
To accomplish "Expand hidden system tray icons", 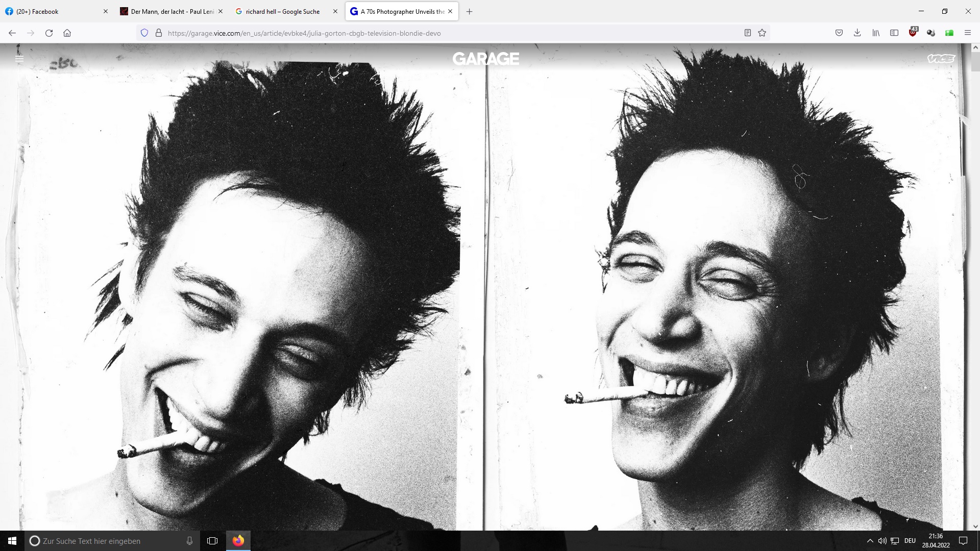I will [x=870, y=541].
